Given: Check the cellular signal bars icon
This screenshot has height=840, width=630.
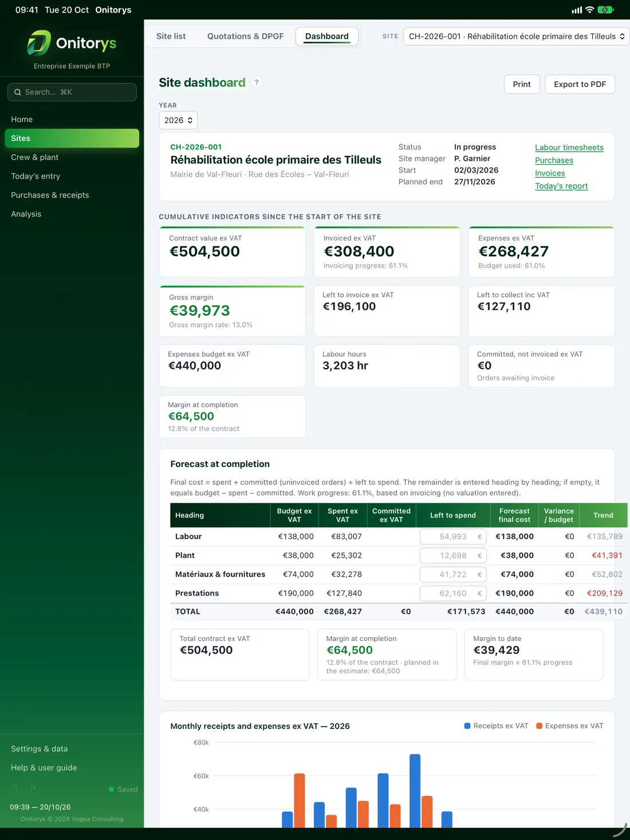Looking at the screenshot, I should coord(577,10).
